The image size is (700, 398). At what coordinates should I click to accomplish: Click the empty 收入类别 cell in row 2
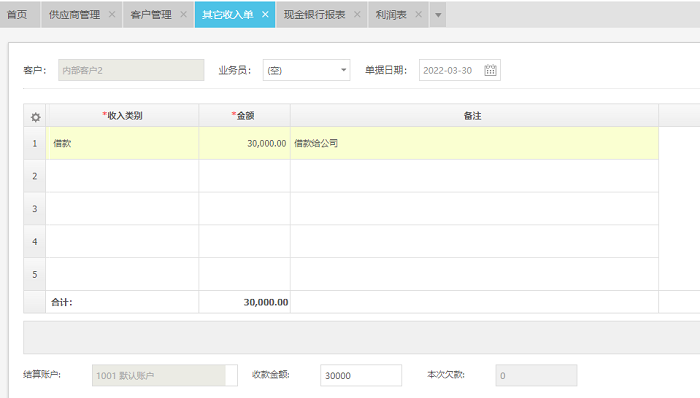[122, 176]
